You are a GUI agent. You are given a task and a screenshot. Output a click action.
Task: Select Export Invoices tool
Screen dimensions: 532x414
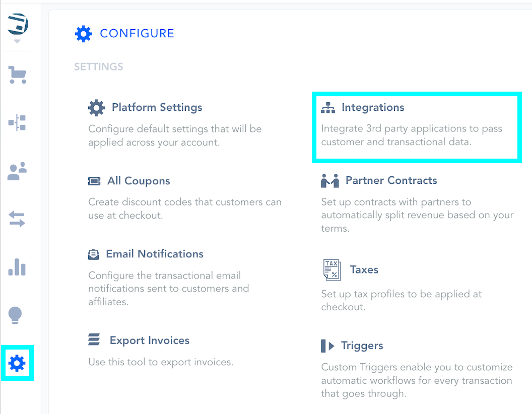point(149,340)
